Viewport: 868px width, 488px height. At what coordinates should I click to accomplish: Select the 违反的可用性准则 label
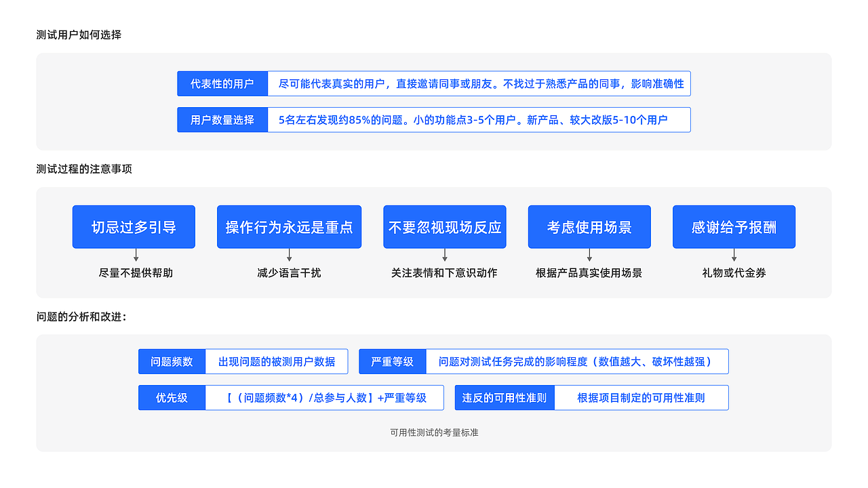point(505,397)
